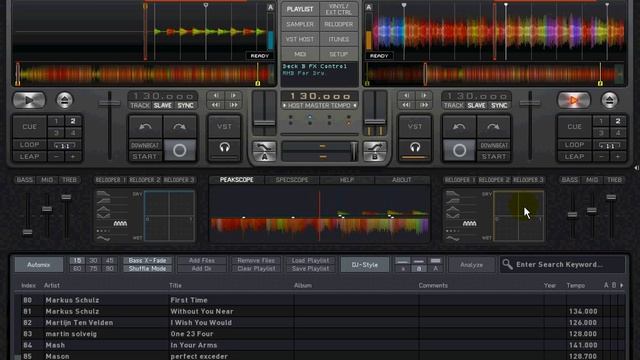
Task: Toggle Deck A SYNC
Action: pos(185,105)
